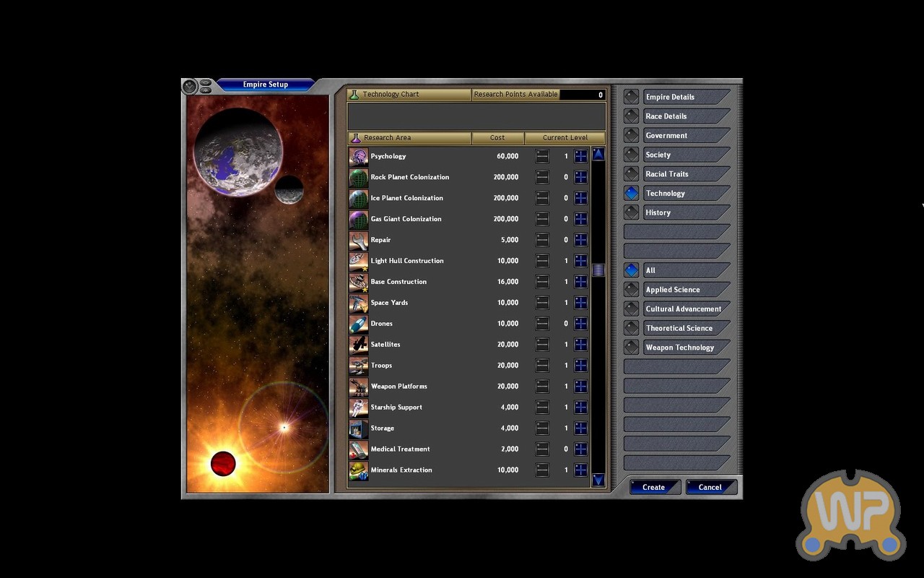Image resolution: width=924 pixels, height=578 pixels.
Task: Click the Psychology research icon
Action: pos(359,157)
